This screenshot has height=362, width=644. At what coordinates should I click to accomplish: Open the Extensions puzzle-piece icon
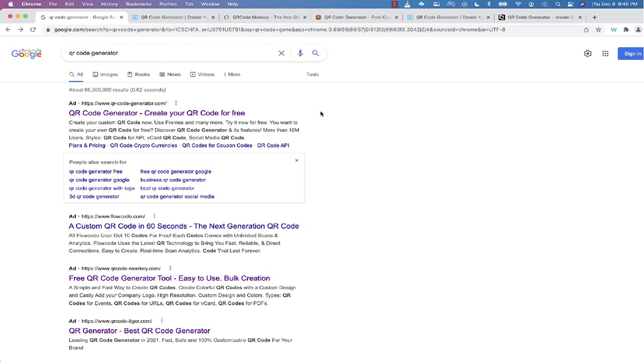click(626, 29)
